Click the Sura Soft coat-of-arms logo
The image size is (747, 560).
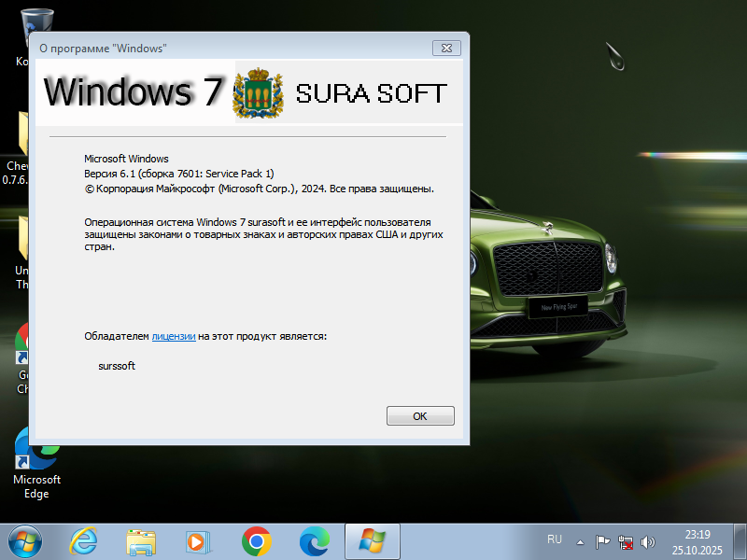tap(257, 94)
